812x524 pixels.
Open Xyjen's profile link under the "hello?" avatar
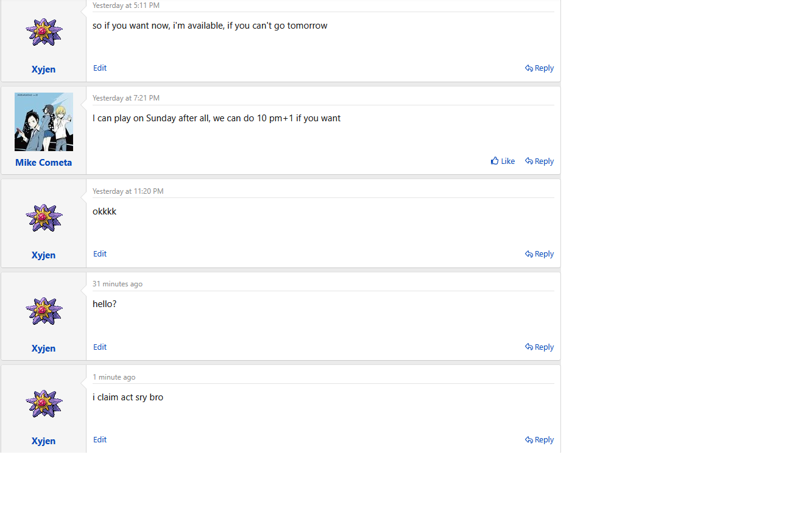(44, 349)
